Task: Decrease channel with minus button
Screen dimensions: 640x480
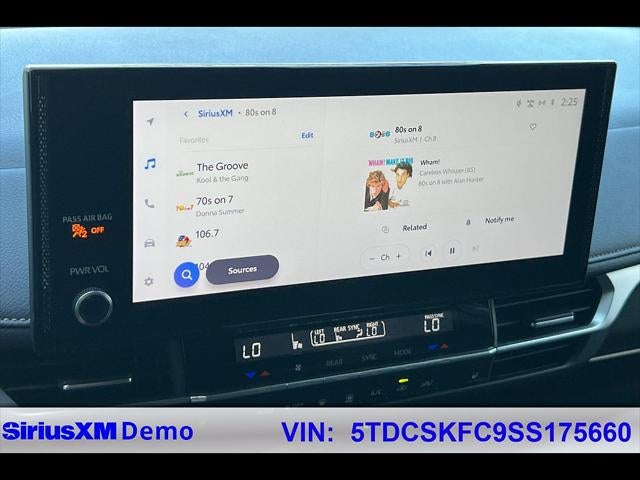Action: tap(372, 258)
